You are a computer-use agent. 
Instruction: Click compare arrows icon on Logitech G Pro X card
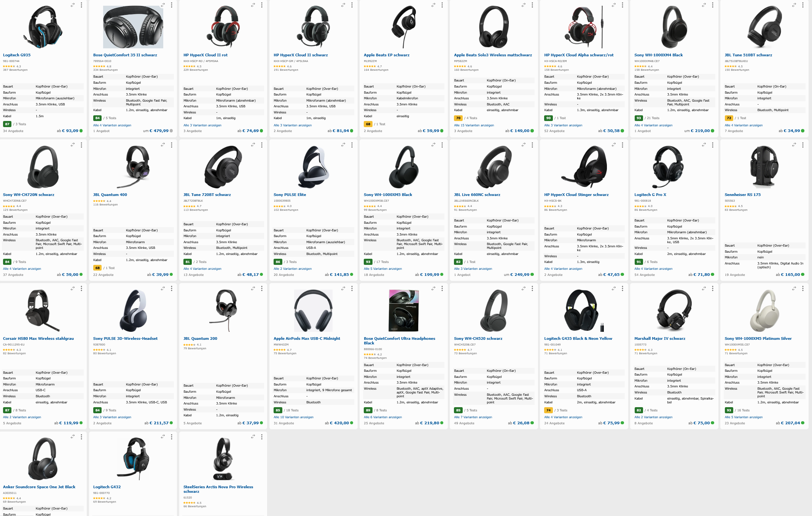tap(704, 145)
